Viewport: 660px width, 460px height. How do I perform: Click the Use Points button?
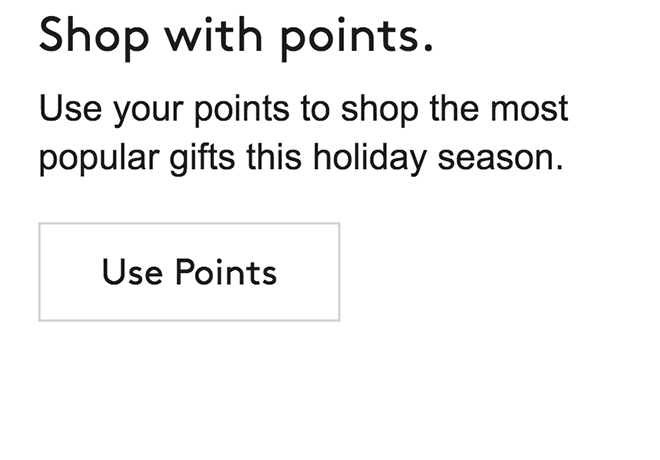point(189,272)
